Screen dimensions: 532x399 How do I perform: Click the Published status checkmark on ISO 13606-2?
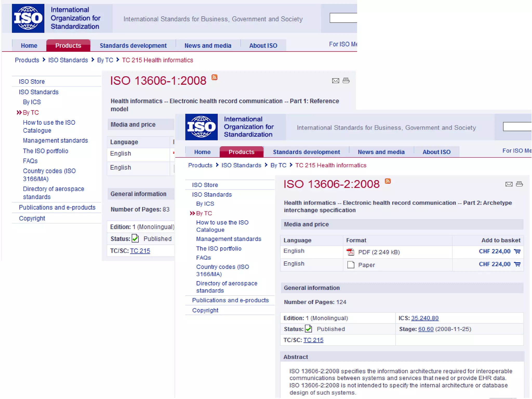pos(309,329)
